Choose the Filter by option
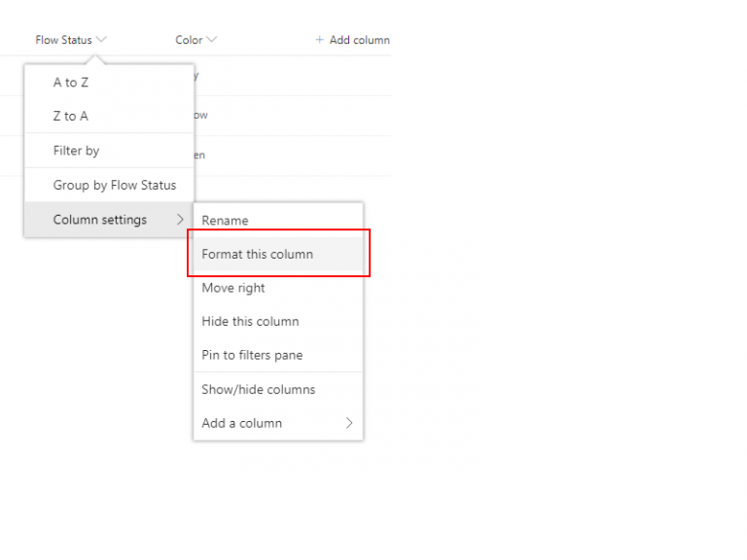This screenshot has width=747, height=560. (x=77, y=151)
